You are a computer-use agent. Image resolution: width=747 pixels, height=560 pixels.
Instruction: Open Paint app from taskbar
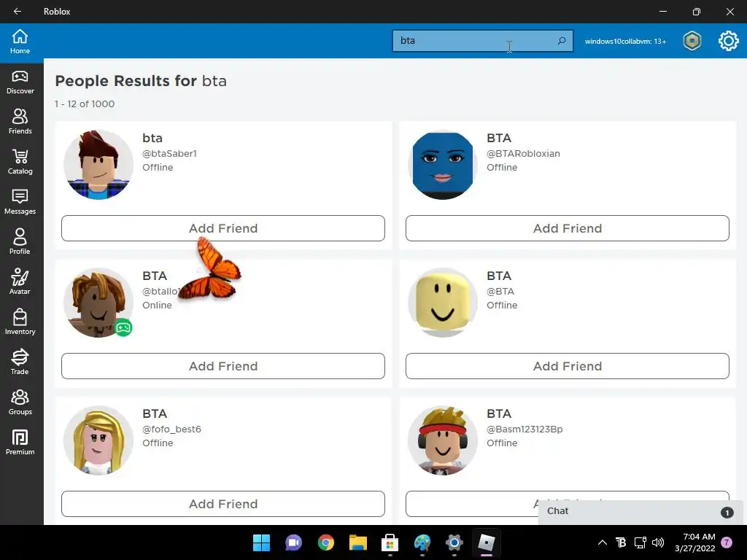point(422,542)
